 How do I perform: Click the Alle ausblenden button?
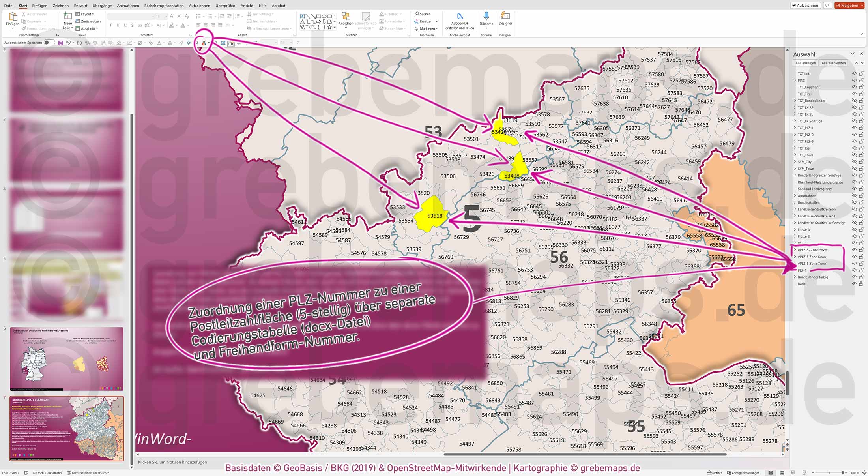pyautogui.click(x=833, y=62)
